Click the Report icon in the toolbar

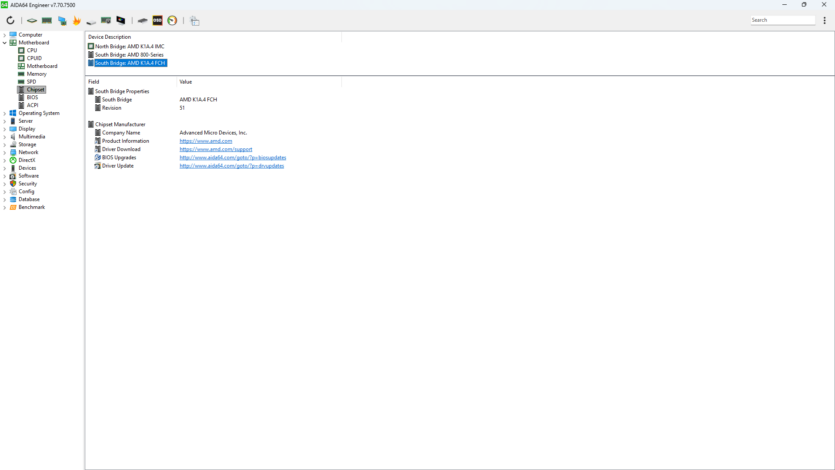[x=195, y=20]
